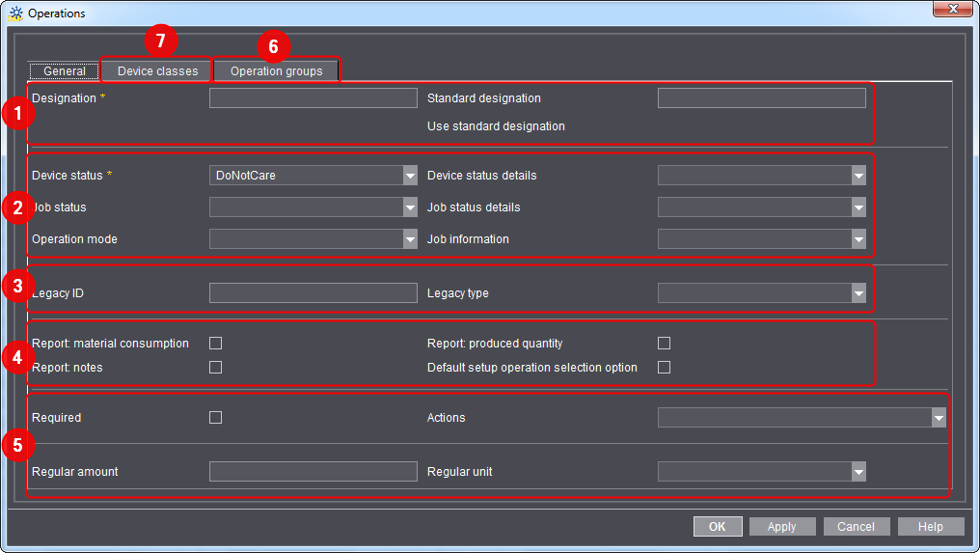Viewport: 980px width, 553px height.
Task: Open the Operation groups tab
Action: [276, 71]
